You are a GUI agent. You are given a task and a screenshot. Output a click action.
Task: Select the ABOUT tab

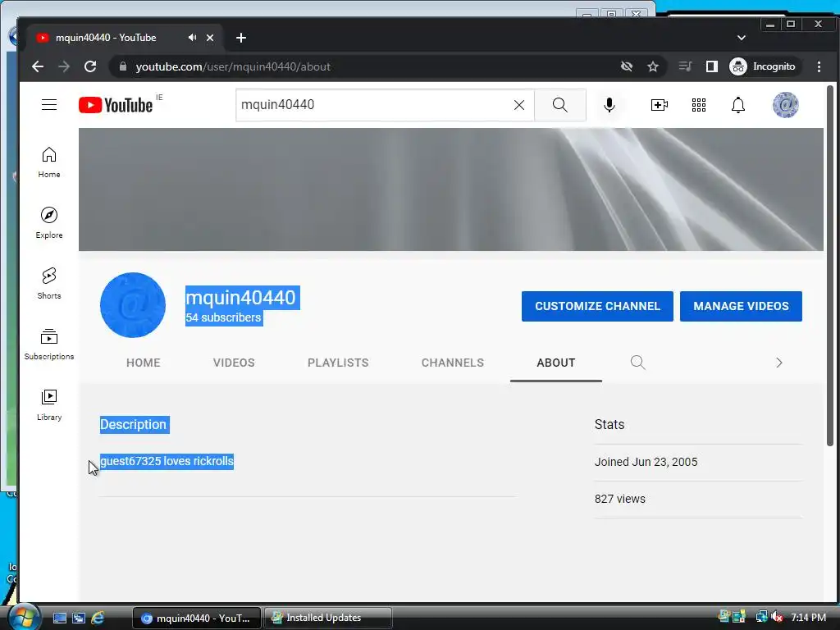[556, 363]
